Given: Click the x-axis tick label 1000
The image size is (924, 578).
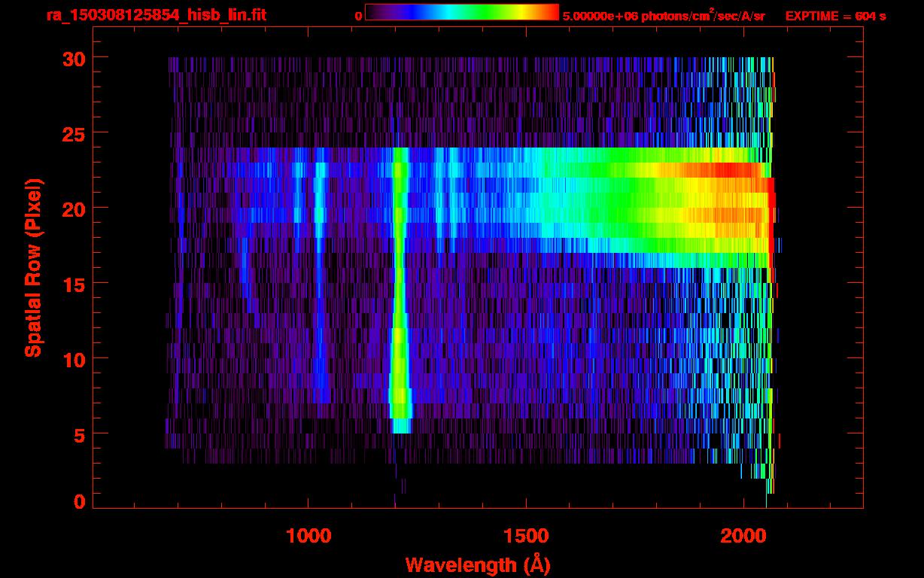Looking at the screenshot, I should 309,537.
